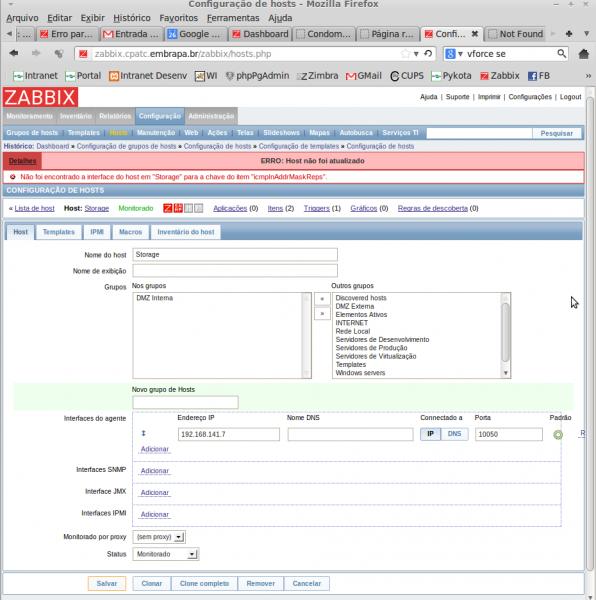This screenshot has height=600, width=596.
Task: Open Firefox home page icon
Action: tap(583, 54)
